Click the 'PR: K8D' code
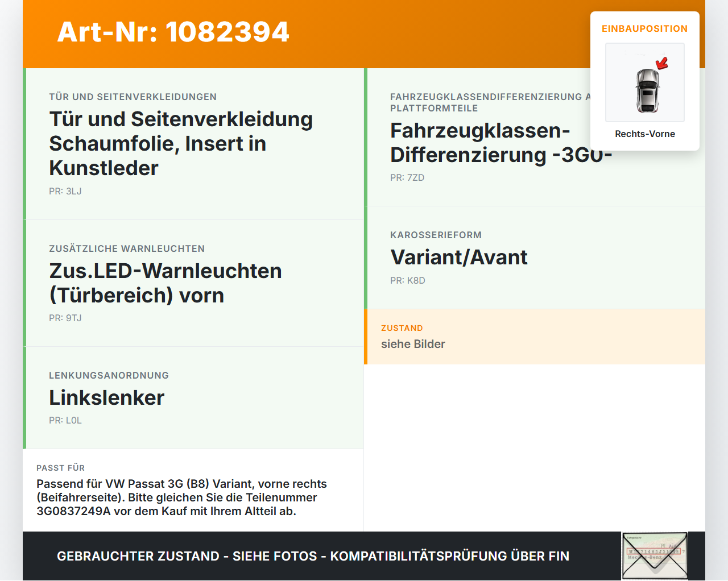The height and width of the screenshot is (581, 728). (x=408, y=280)
